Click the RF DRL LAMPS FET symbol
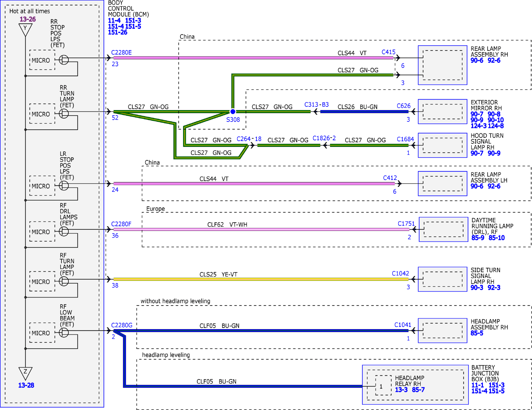This screenshot has height=410, width=532. pyautogui.click(x=64, y=231)
